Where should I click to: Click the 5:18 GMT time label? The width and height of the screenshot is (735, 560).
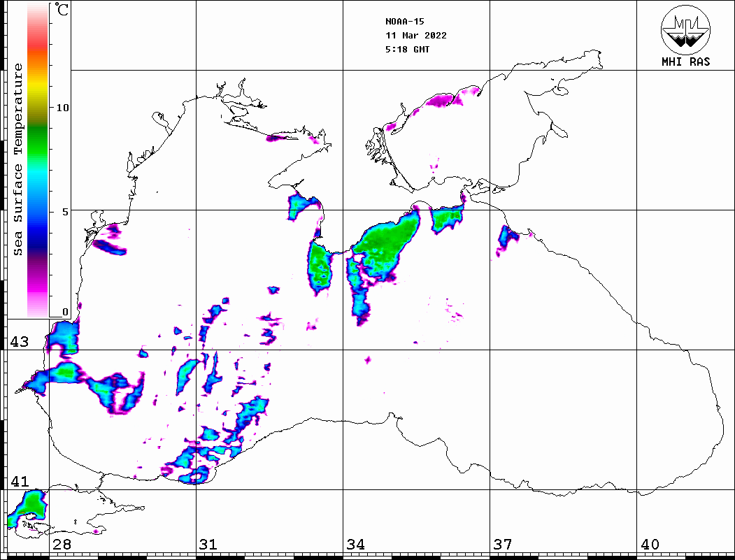pyautogui.click(x=407, y=50)
